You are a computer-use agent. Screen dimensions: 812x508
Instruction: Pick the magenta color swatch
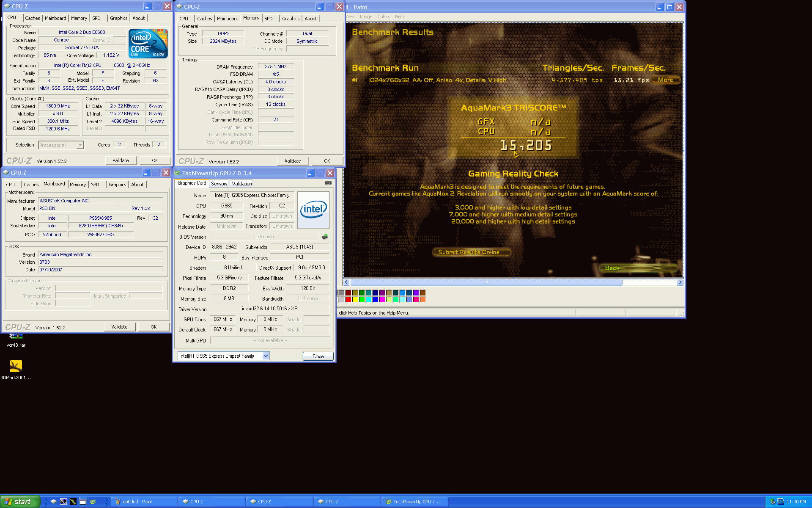tap(382, 300)
